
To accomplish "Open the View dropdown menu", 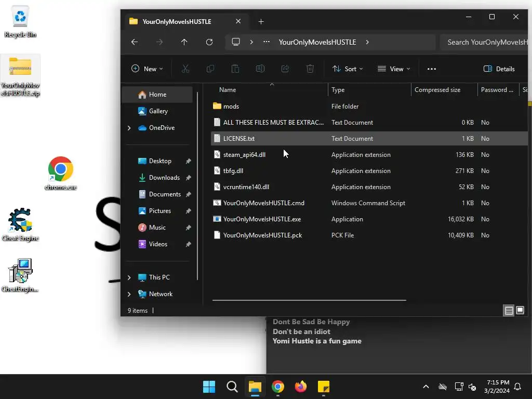I will (394, 69).
